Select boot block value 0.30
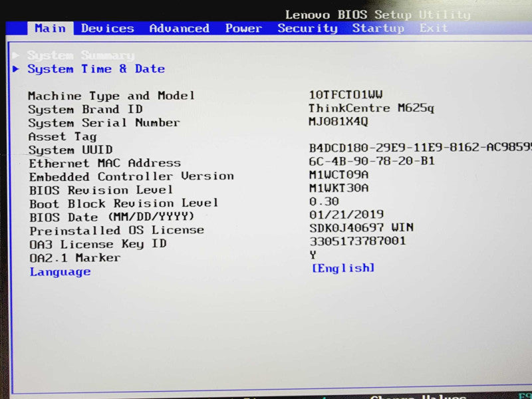Viewport: 532px width, 399px height. [324, 201]
